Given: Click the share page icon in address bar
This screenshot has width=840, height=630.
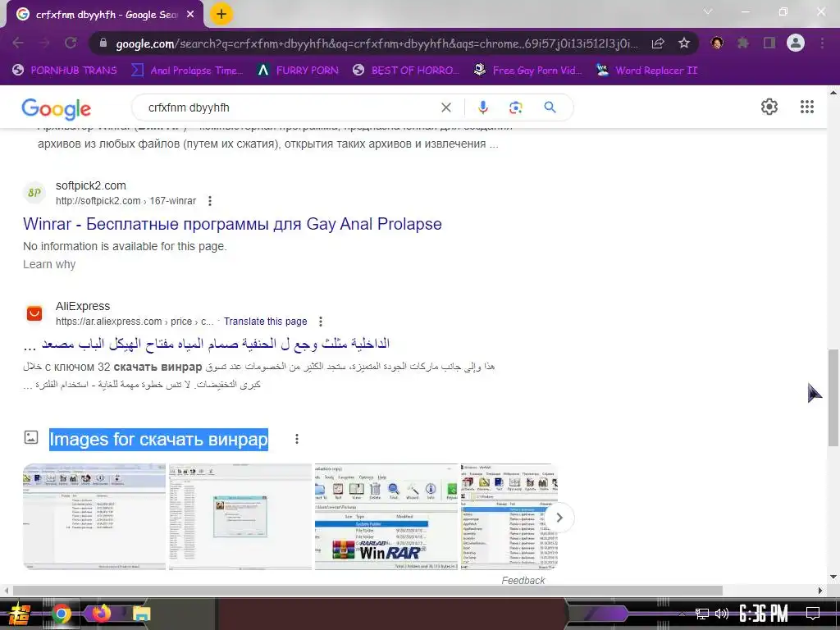Looking at the screenshot, I should [x=658, y=43].
